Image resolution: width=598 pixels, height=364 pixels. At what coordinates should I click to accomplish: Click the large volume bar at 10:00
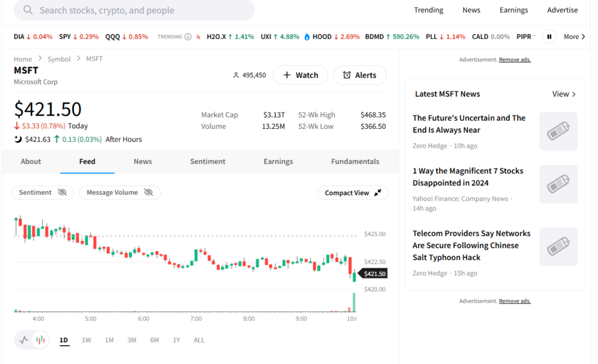[354, 302]
